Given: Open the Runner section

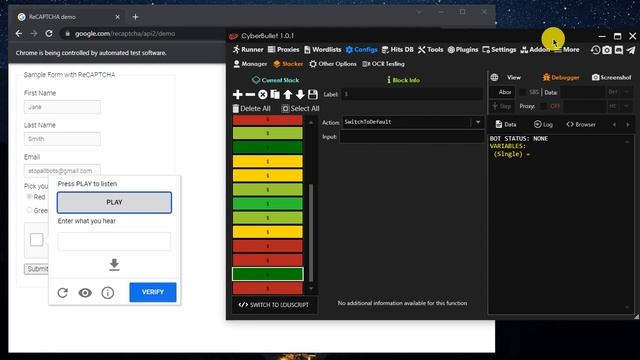Looking at the screenshot, I should coord(248,49).
